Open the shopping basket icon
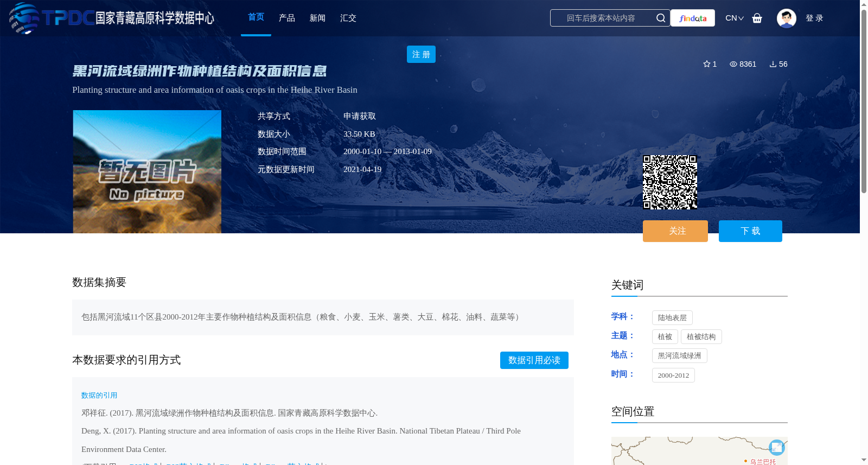Image resolution: width=868 pixels, height=465 pixels. [x=757, y=18]
